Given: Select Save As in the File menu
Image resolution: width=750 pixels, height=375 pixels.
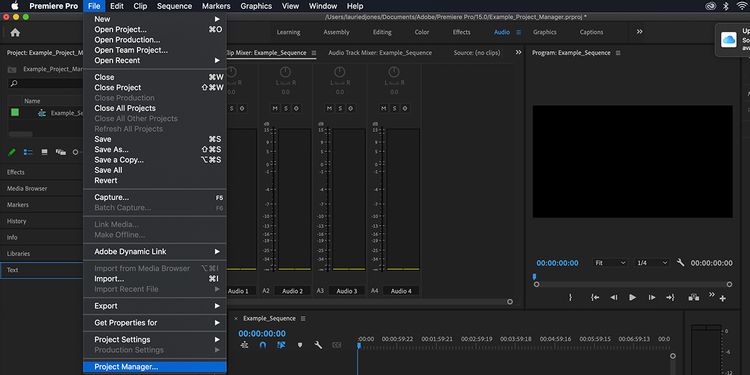Looking at the screenshot, I should coord(154,149).
